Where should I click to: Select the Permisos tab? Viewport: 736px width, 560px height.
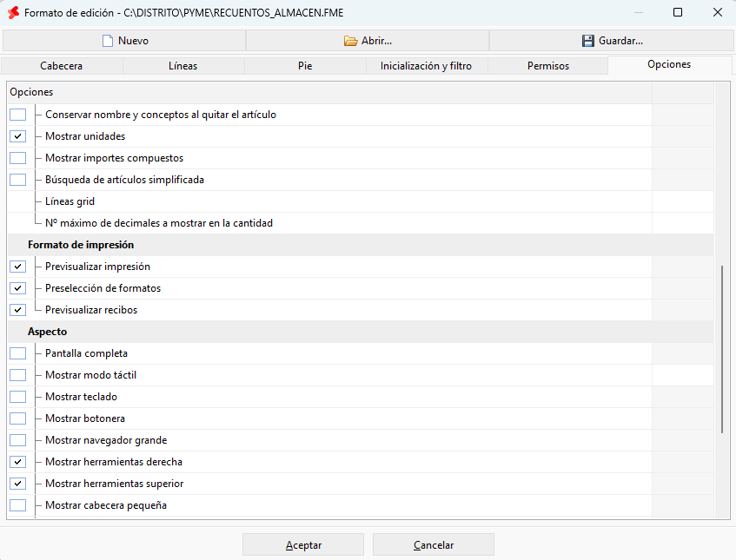pyautogui.click(x=547, y=66)
